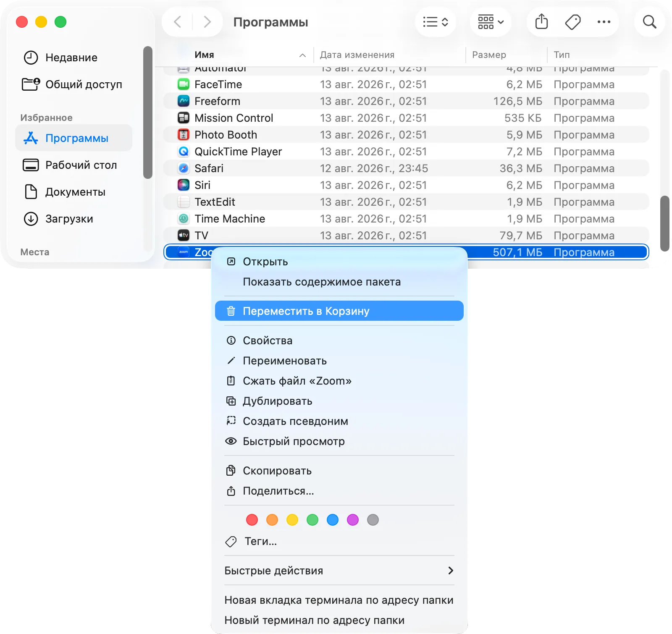Select the Safari row date 23:45
672x634 pixels.
pyautogui.click(x=374, y=168)
